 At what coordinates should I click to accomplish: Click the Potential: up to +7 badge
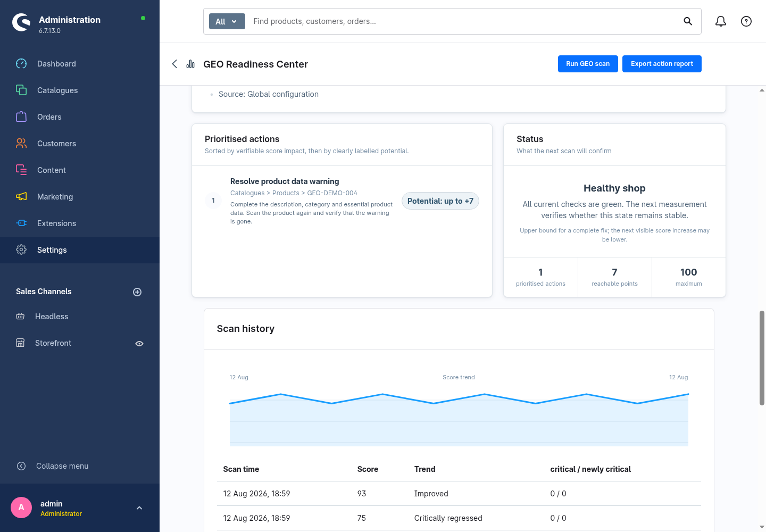click(440, 201)
